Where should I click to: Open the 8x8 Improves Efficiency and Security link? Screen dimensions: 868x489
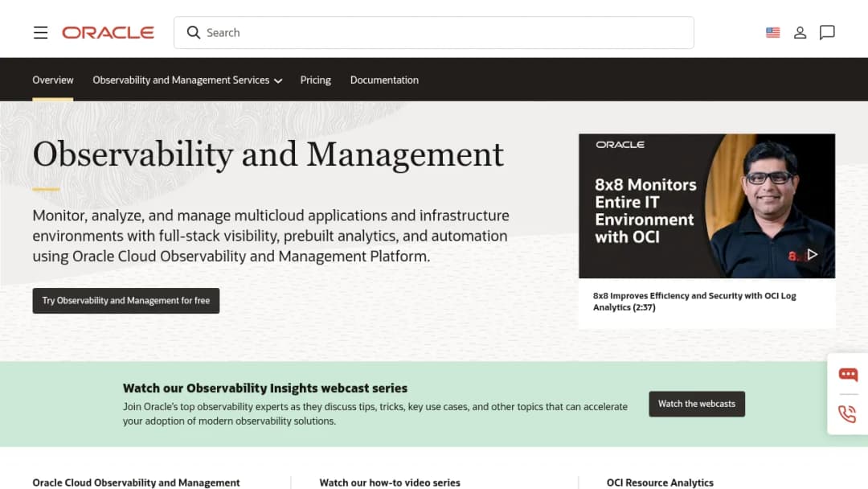click(694, 302)
